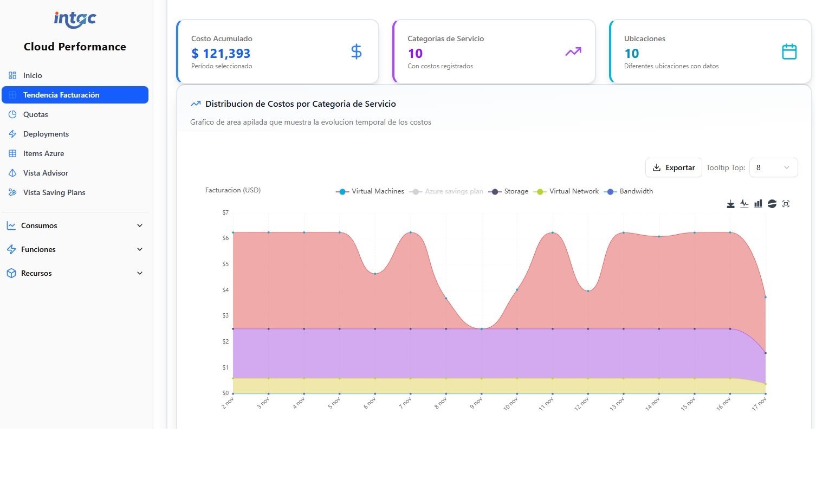
Task: Click the calendar icon in Ubicaciones card
Action: tap(789, 51)
